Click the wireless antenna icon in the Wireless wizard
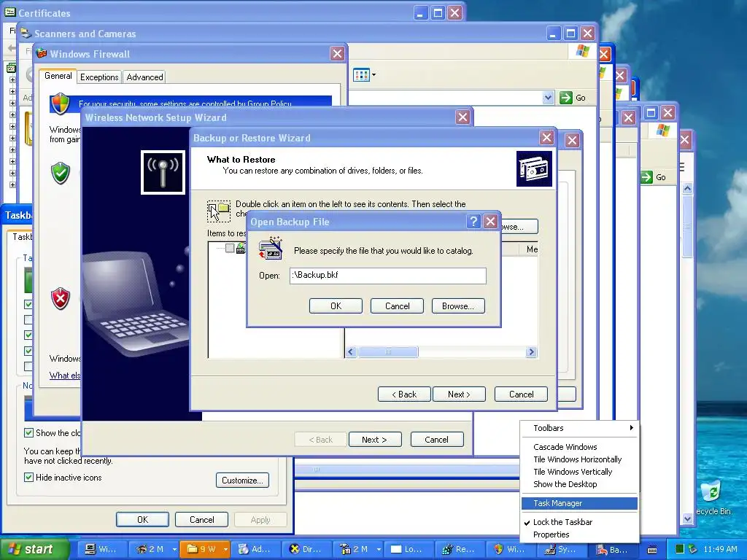 click(x=163, y=172)
